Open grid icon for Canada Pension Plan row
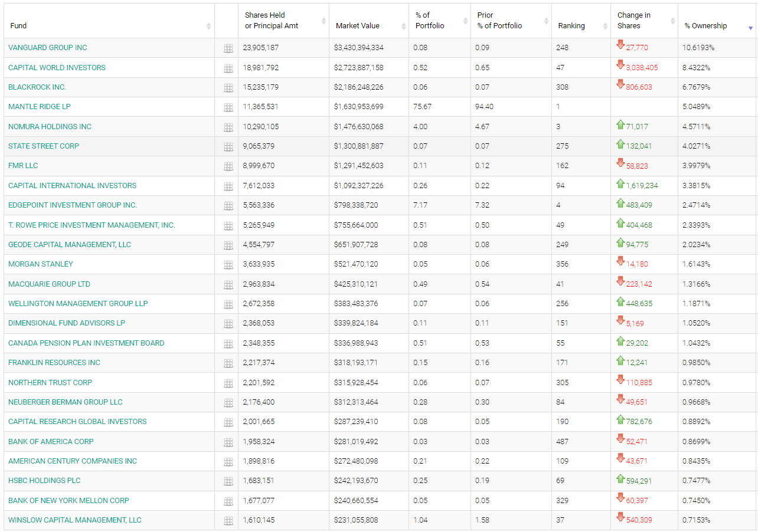 tap(228, 344)
